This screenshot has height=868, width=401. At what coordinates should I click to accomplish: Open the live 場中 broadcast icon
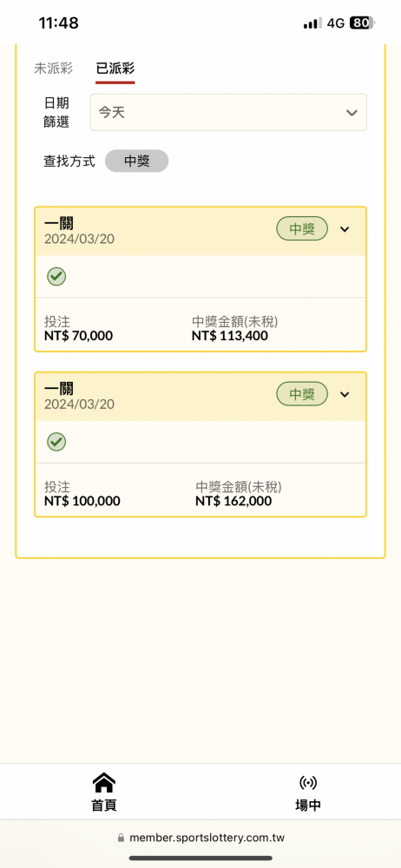[x=308, y=783]
